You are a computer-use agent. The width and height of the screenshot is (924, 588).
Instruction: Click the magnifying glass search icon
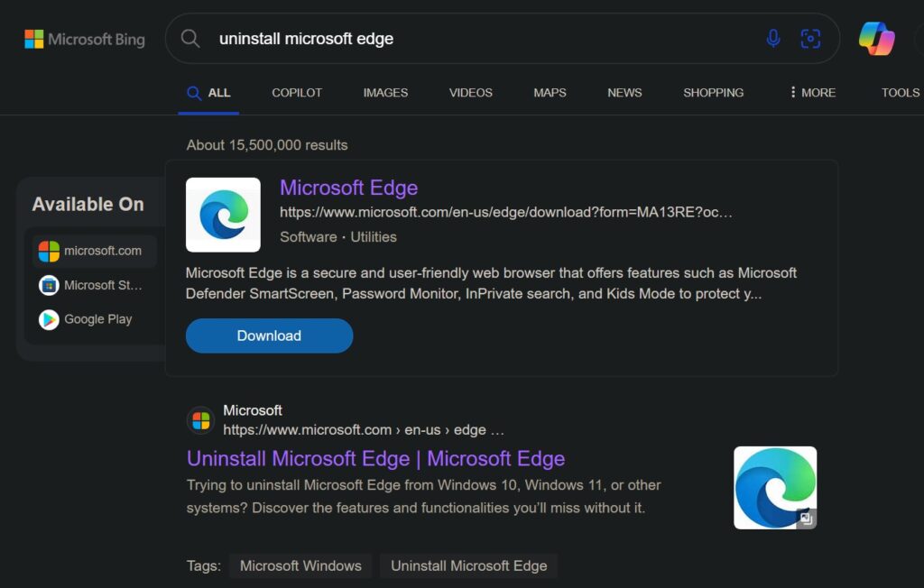click(x=190, y=38)
